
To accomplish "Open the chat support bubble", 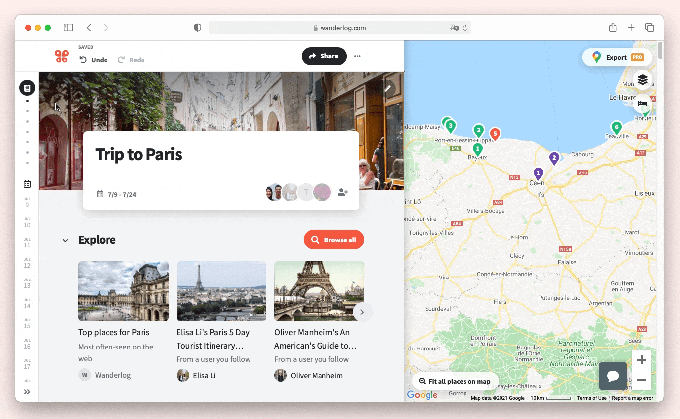I will click(x=612, y=376).
